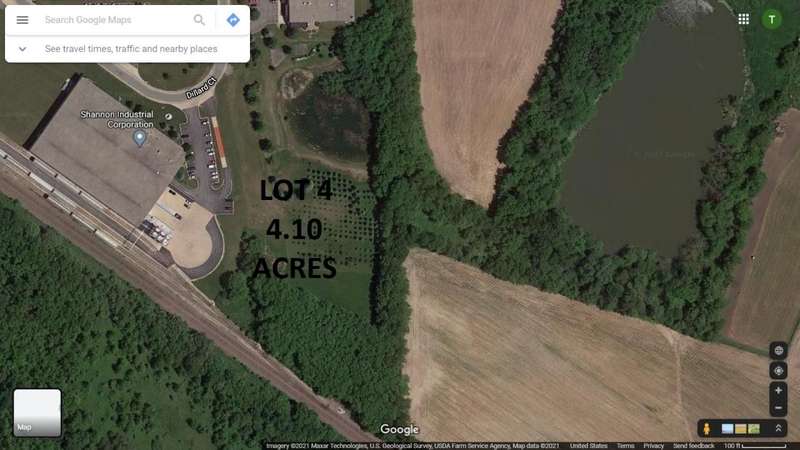Switch to Map layer view

tap(37, 413)
